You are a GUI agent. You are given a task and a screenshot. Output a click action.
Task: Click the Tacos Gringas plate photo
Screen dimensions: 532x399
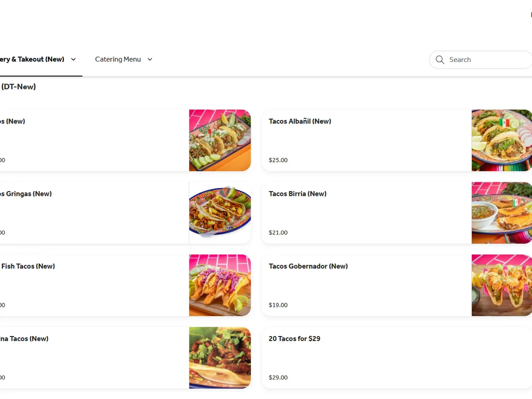[220, 213]
